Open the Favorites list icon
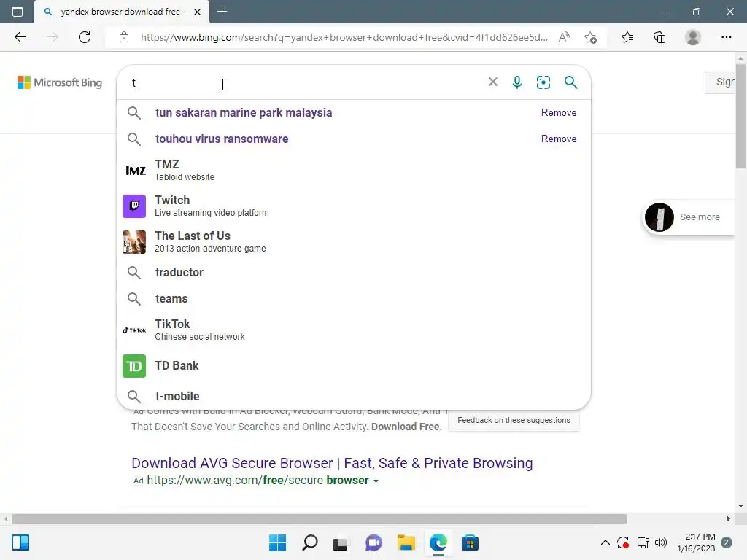 (627, 37)
